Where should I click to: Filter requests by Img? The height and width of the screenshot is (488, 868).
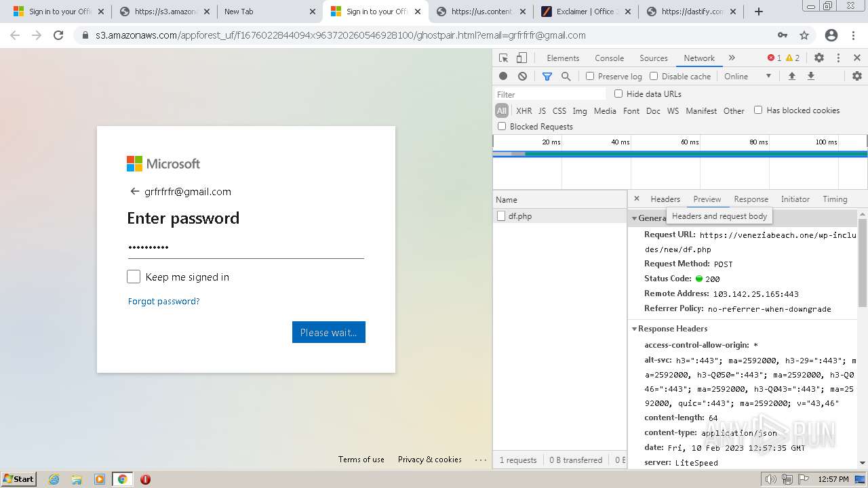580,110
